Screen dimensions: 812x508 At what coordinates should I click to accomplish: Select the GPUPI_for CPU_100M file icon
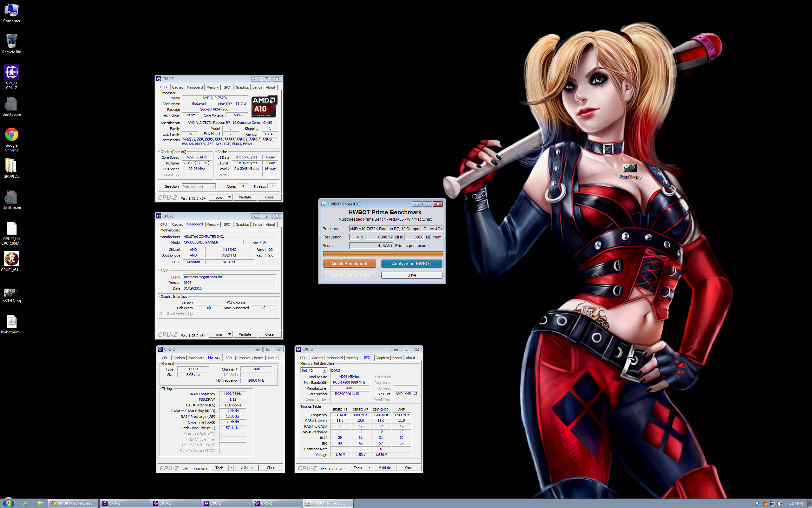click(x=11, y=233)
